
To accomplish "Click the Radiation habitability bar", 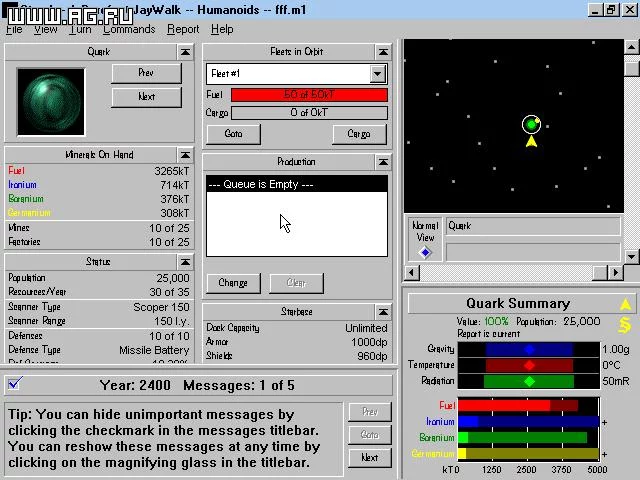I will tap(529, 382).
